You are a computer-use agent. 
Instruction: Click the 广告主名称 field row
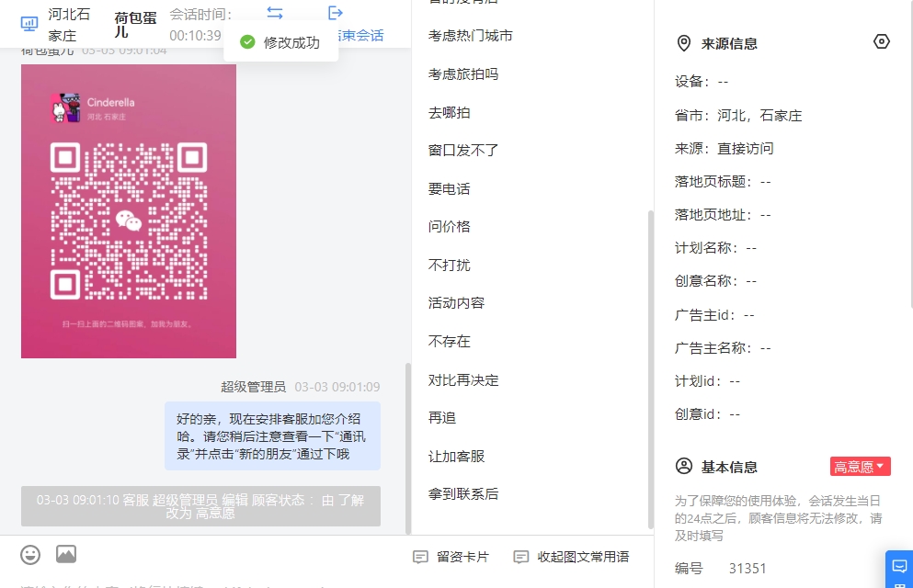723,348
